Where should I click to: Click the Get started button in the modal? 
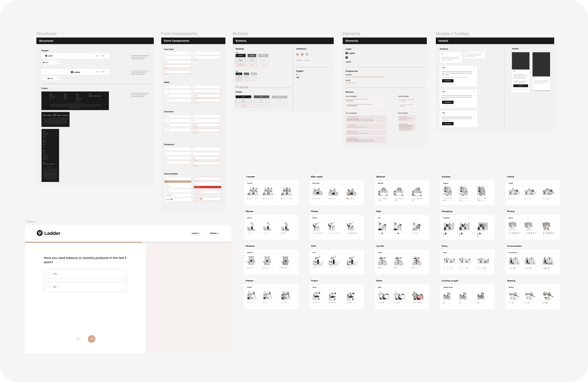(x=448, y=81)
